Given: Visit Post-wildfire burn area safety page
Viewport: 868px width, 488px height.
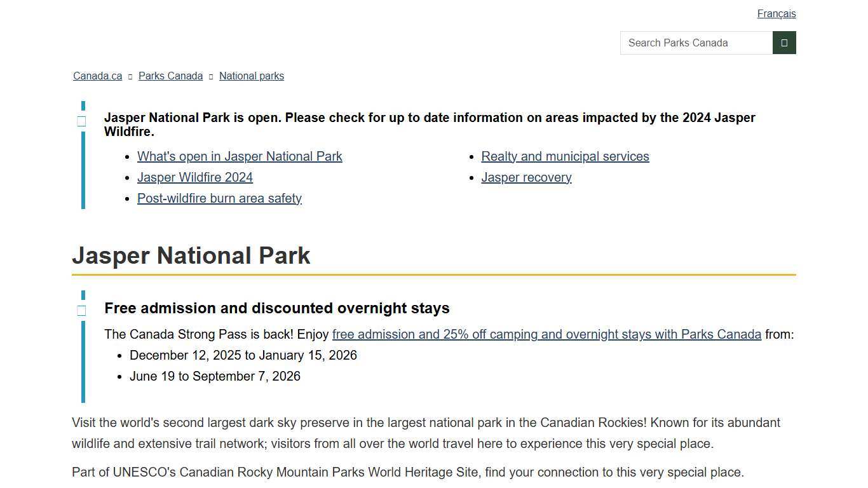Looking at the screenshot, I should tap(219, 198).
